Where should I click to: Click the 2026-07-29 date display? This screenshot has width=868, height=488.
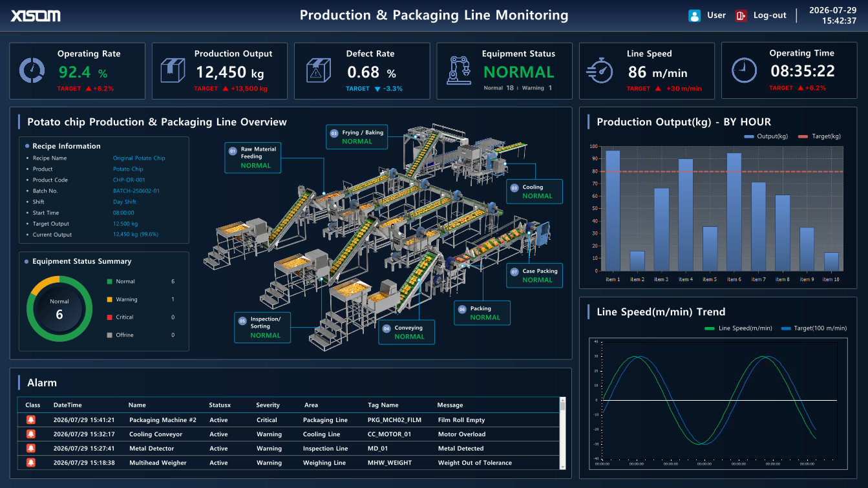[833, 10]
